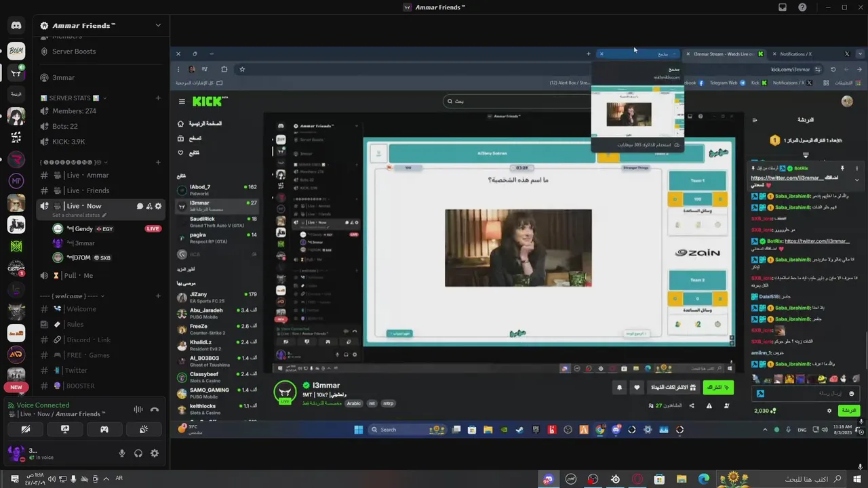The height and width of the screenshot is (488, 868).
Task: Open the Rules channel
Action: (75, 325)
